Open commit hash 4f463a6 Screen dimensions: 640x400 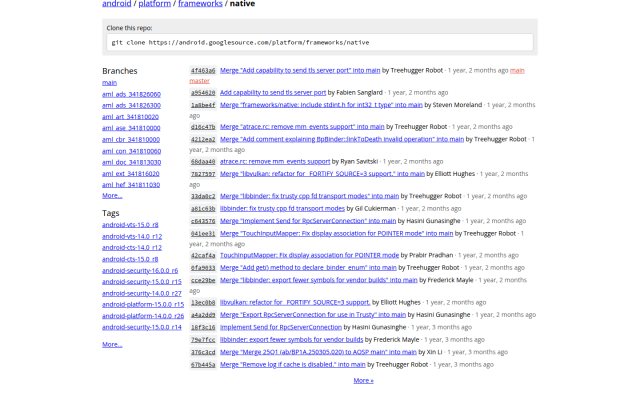click(x=203, y=71)
